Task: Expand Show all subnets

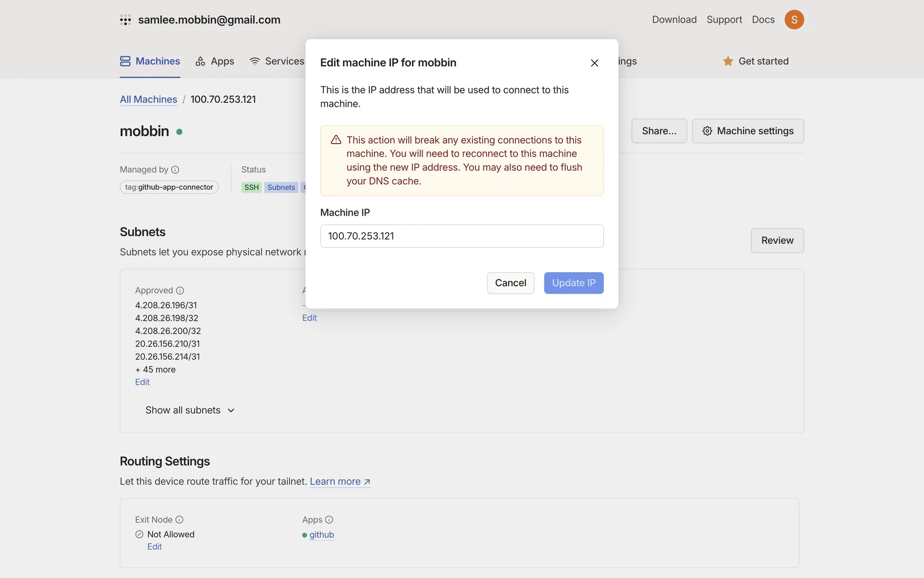Action: [x=190, y=410]
